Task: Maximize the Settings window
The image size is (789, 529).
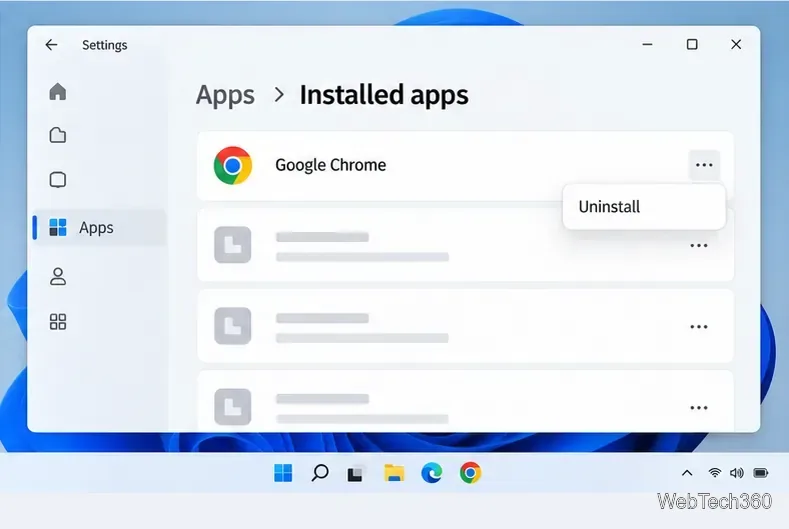Action: [x=692, y=45]
